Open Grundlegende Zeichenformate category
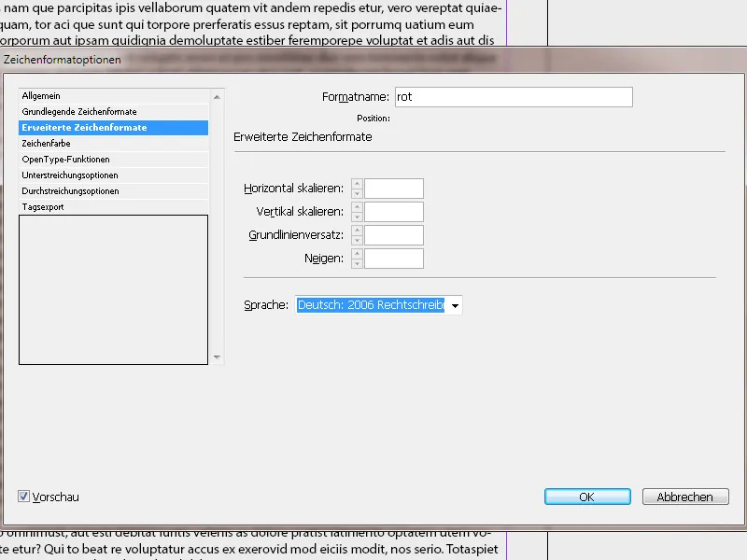 [113, 111]
